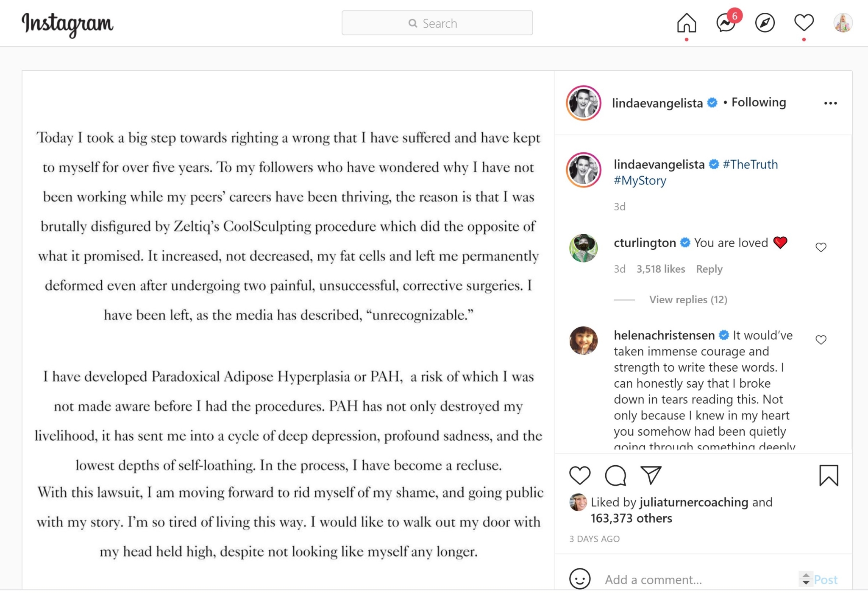Click the stepper arrows beside Post
The width and height of the screenshot is (868, 604).
coord(806,579)
